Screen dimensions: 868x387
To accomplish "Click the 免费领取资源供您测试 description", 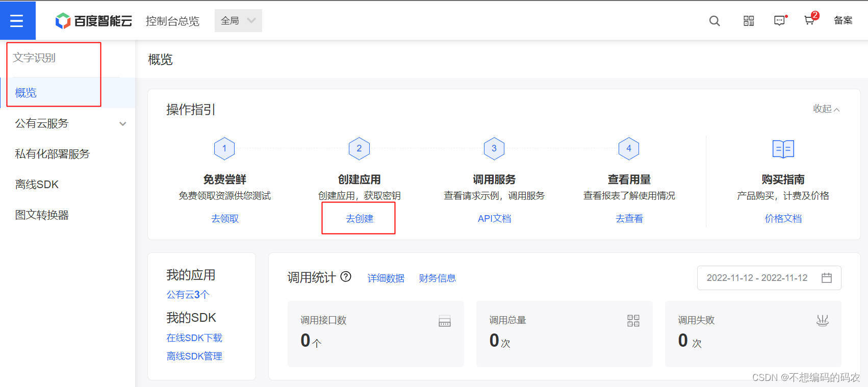I will (x=224, y=196).
